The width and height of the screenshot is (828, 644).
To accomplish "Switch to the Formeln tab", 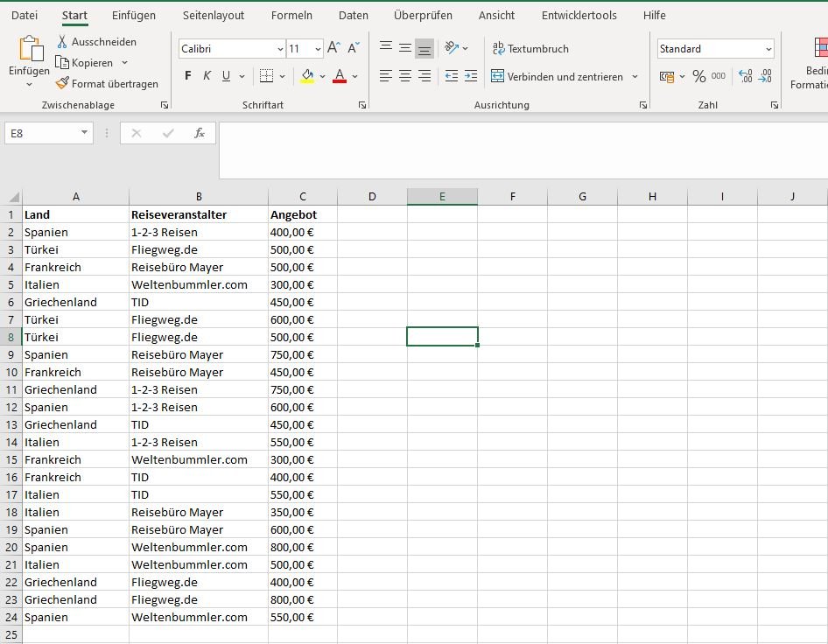I will 291,15.
